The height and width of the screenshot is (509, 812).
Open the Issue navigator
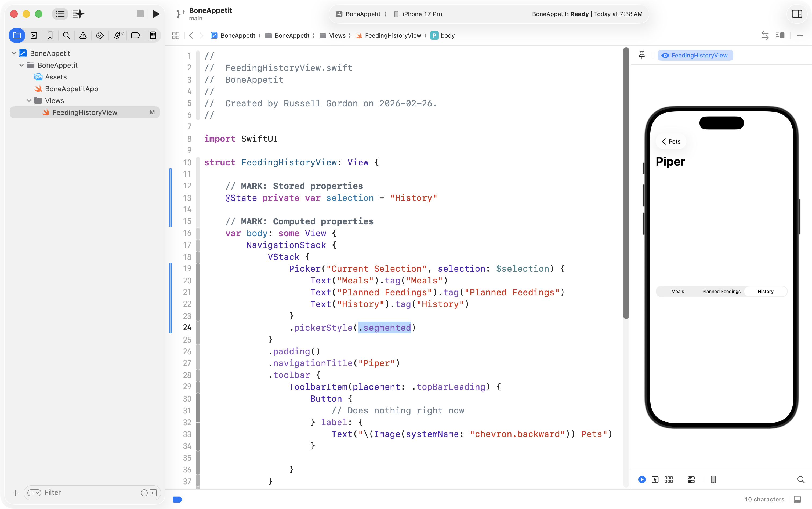(x=83, y=35)
